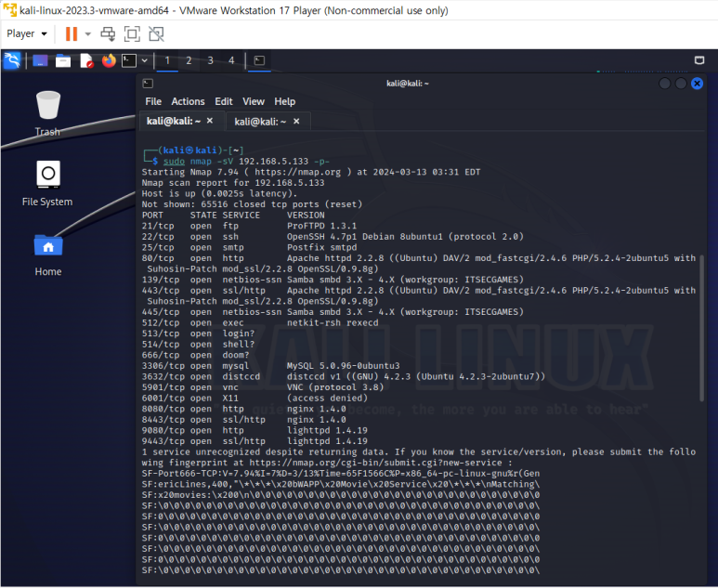Click the 'Postfix smtpd' version text
The height and width of the screenshot is (588, 718).
[x=321, y=247]
